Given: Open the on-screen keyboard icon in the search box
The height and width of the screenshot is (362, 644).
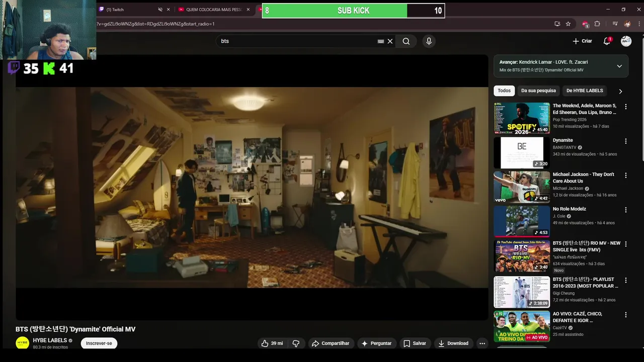Looking at the screenshot, I should pyautogui.click(x=381, y=41).
